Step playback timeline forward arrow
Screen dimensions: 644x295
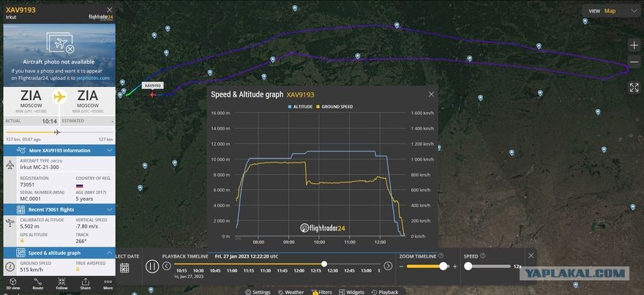(x=388, y=266)
